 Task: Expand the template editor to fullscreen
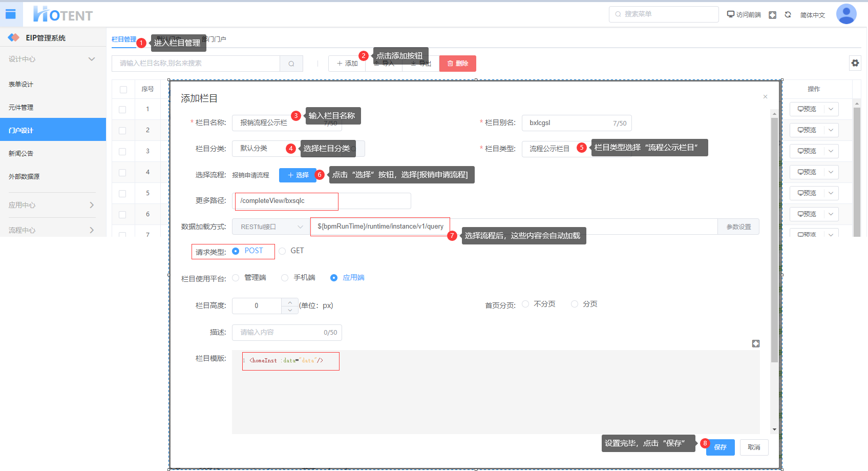(755, 343)
